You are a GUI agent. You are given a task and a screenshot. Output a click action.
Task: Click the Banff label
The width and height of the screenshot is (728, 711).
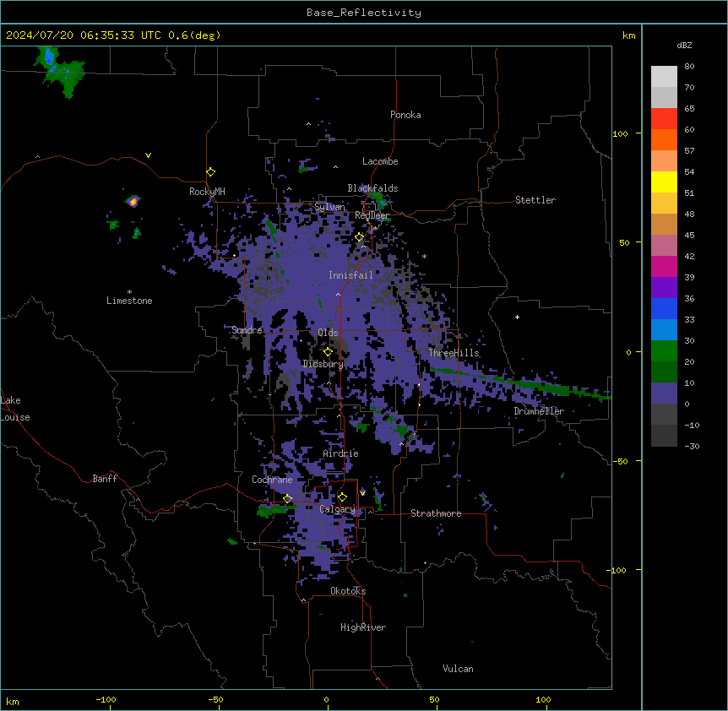[x=105, y=479]
